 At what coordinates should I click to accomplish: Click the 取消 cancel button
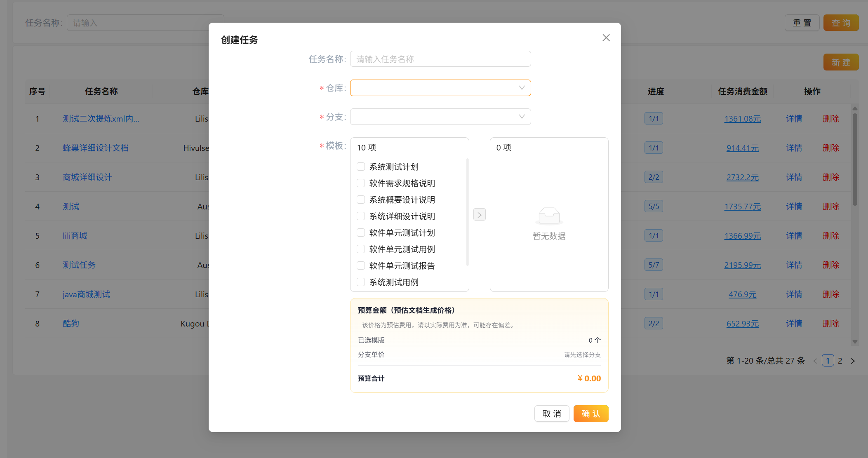coord(552,413)
